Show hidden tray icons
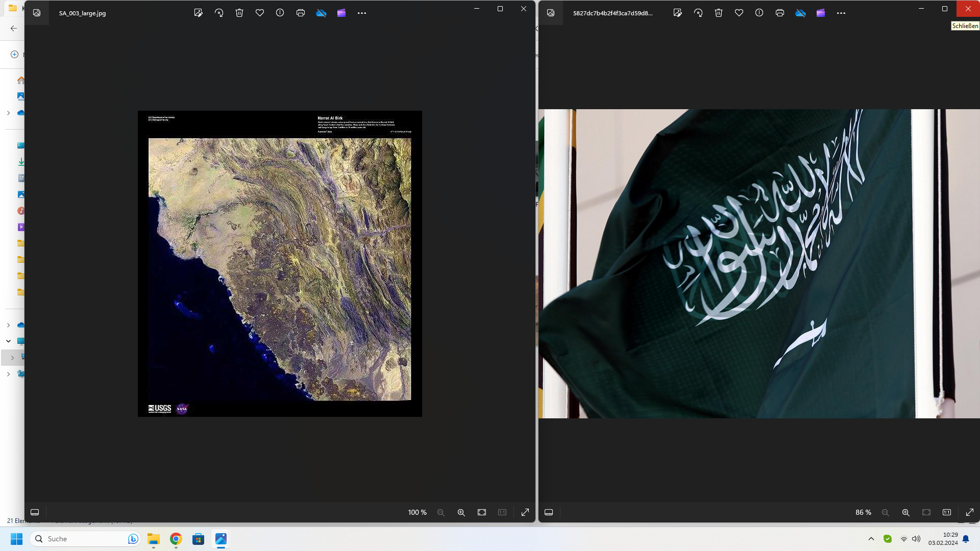 (x=871, y=539)
